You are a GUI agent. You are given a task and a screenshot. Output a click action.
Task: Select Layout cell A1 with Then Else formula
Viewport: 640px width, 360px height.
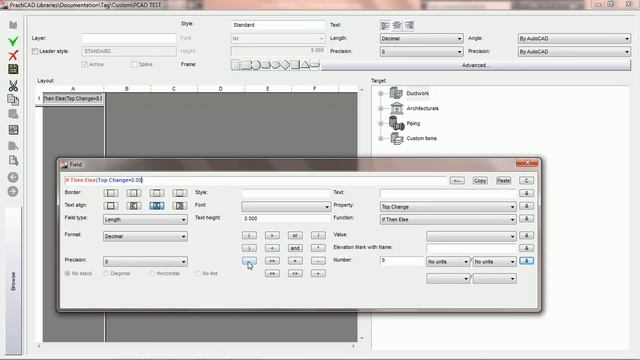[x=73, y=99]
